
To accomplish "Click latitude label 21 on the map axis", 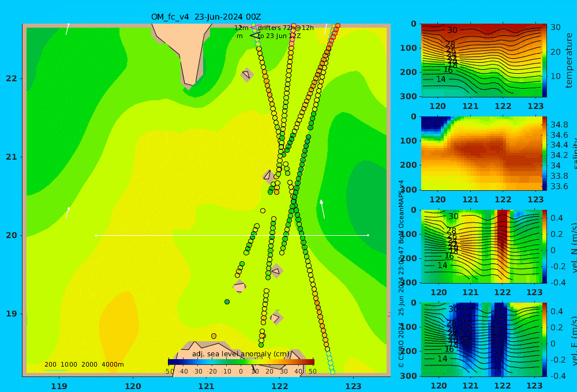I will coord(12,157).
